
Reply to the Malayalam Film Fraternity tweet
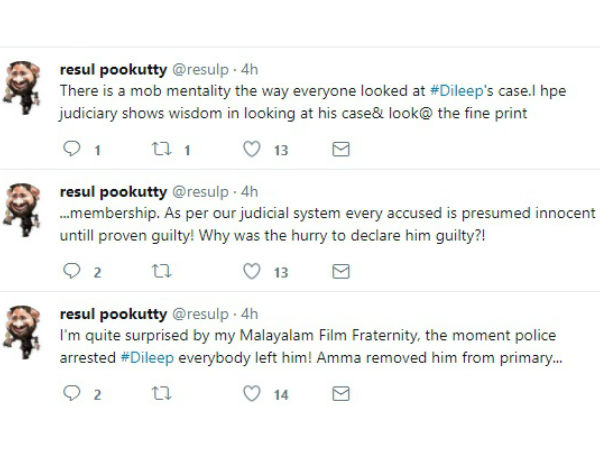(71, 394)
